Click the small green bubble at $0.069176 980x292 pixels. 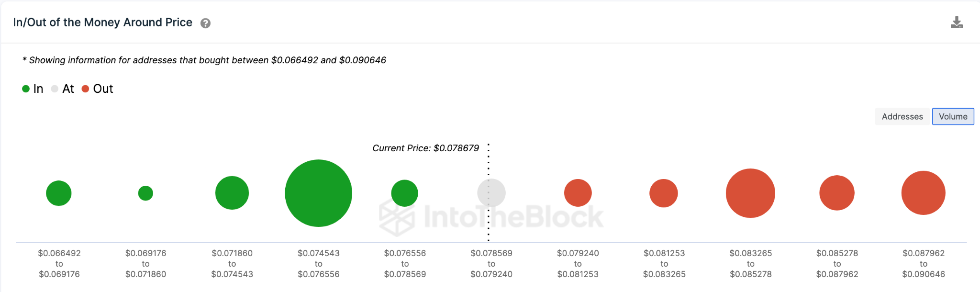click(145, 193)
